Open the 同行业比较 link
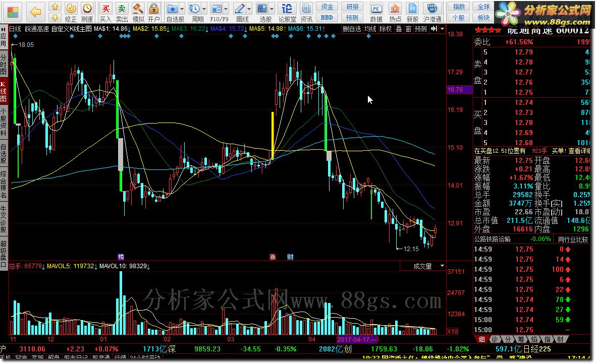The image size is (596, 364). [x=573, y=239]
